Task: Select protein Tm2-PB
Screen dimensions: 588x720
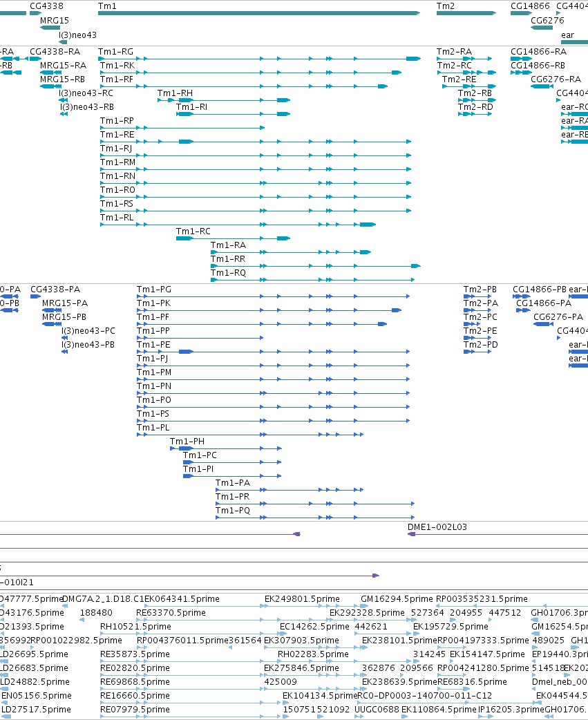Action: tap(477, 296)
